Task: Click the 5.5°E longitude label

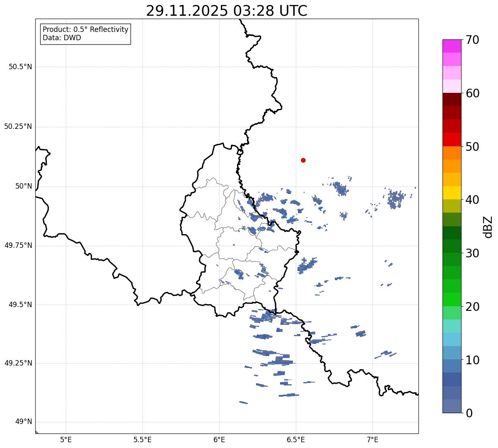Action: click(143, 440)
